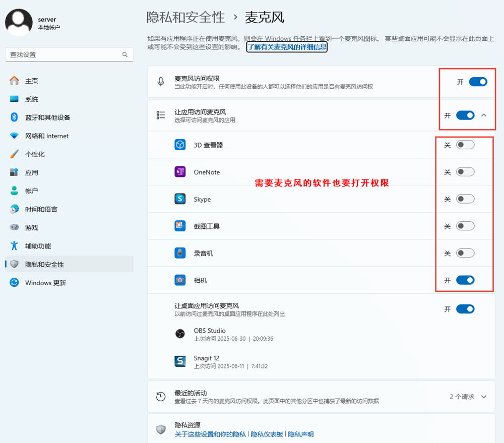Select 个性化 in the sidebar
This screenshot has height=443, width=504.
[x=69, y=154]
